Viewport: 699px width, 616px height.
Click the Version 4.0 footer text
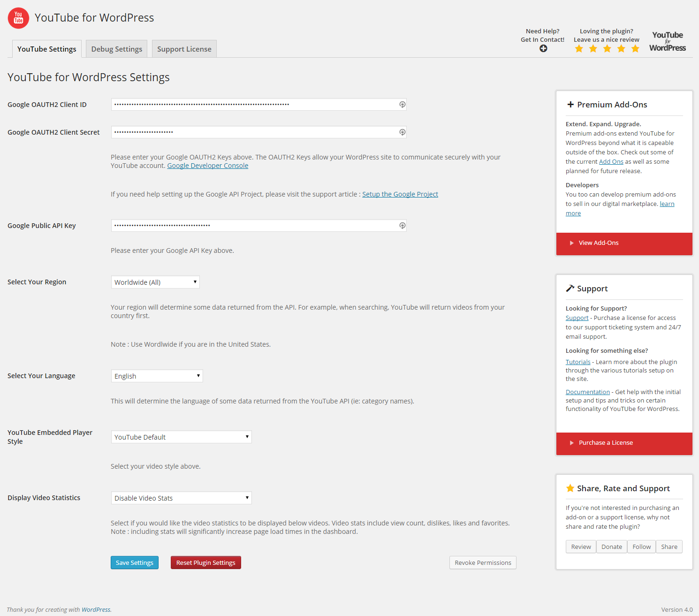tap(677, 609)
